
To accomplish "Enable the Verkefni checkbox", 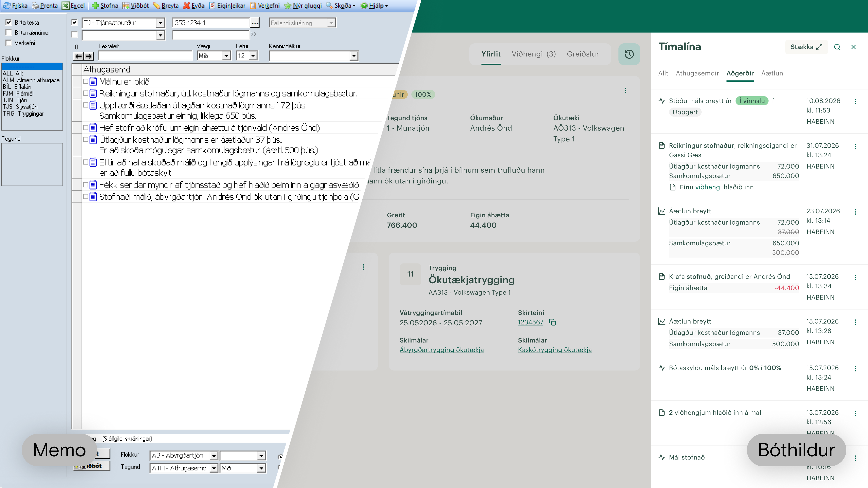I will 9,43.
